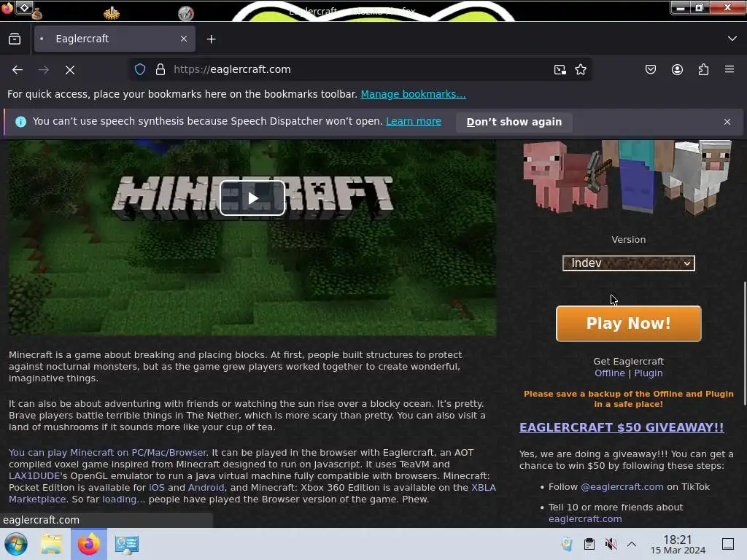Open the money bag desktop icon

[37, 15]
